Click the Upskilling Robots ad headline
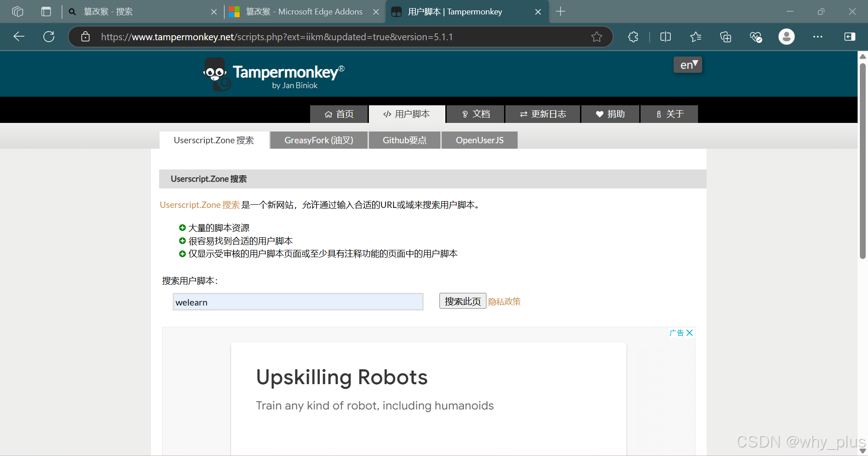 (x=342, y=377)
